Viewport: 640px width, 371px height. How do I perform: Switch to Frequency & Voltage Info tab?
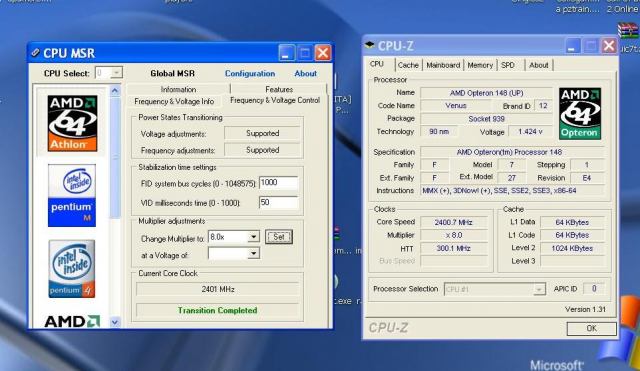click(x=174, y=101)
